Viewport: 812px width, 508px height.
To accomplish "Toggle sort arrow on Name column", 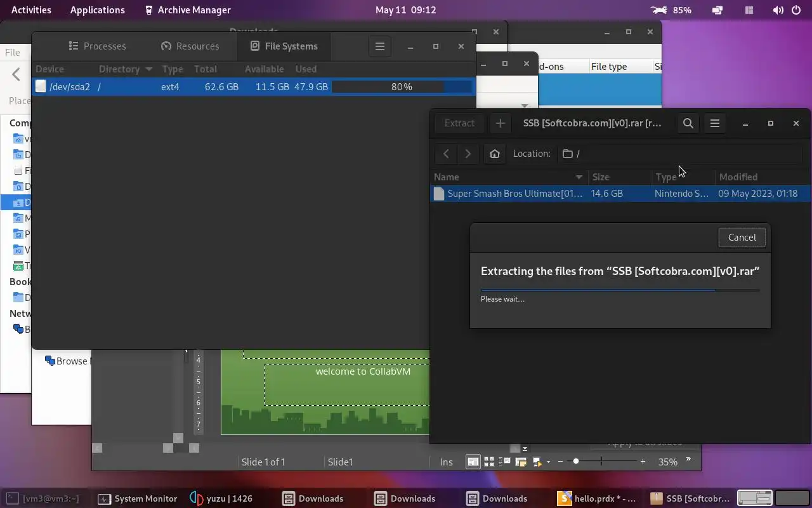I will [x=579, y=177].
